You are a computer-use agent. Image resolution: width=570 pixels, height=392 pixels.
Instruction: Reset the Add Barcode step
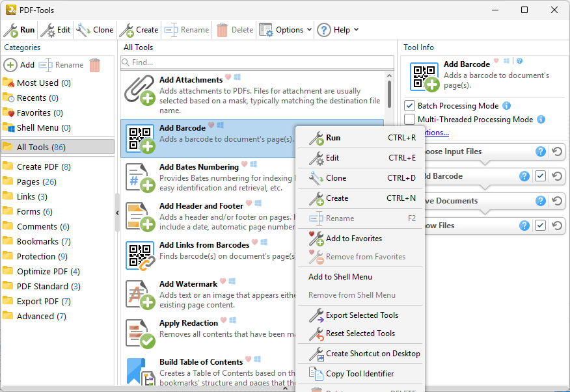click(557, 176)
